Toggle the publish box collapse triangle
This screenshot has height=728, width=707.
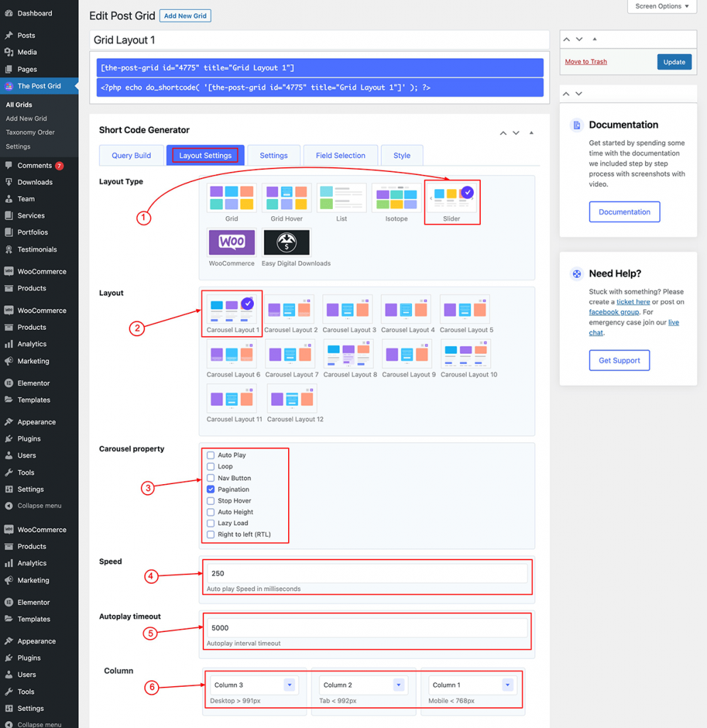coord(595,39)
